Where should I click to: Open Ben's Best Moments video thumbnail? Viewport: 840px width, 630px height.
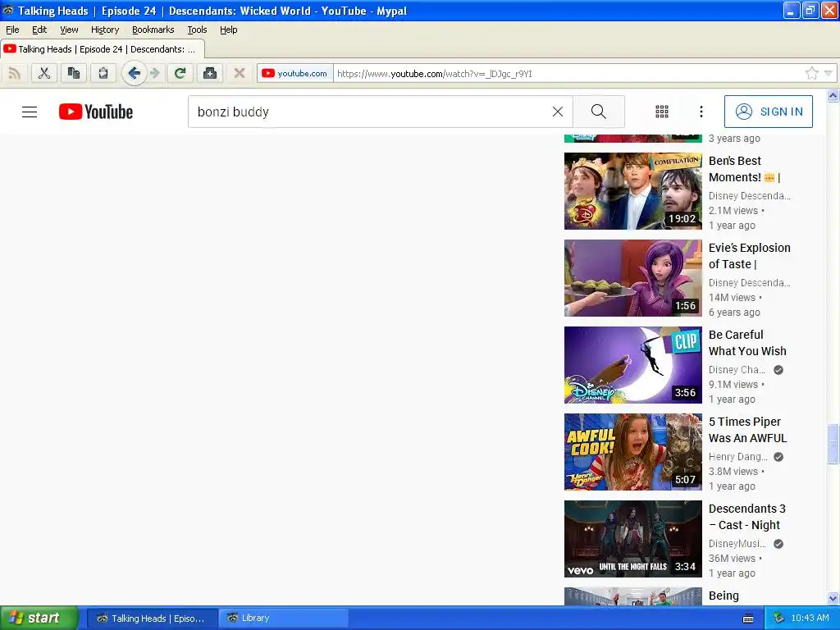pos(632,190)
